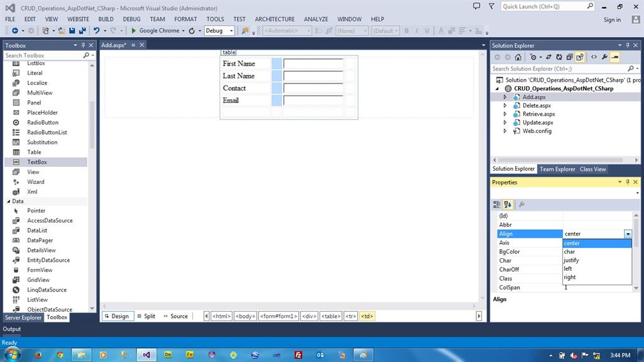Toggle Preview Selected Items in Solution Explorer
The width and height of the screenshot is (644, 362).
pos(615,57)
